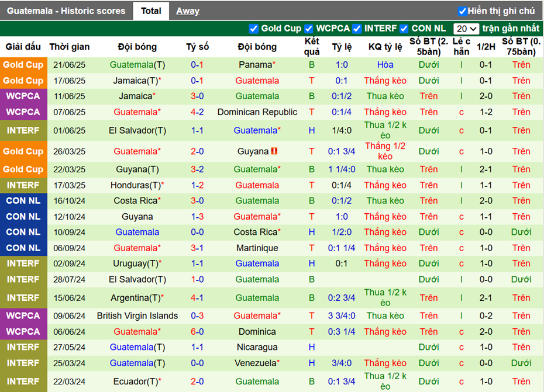This screenshot has height=392, width=544.
Task: Click El Salvador(T) on 01/06/25 row
Action: point(137,130)
